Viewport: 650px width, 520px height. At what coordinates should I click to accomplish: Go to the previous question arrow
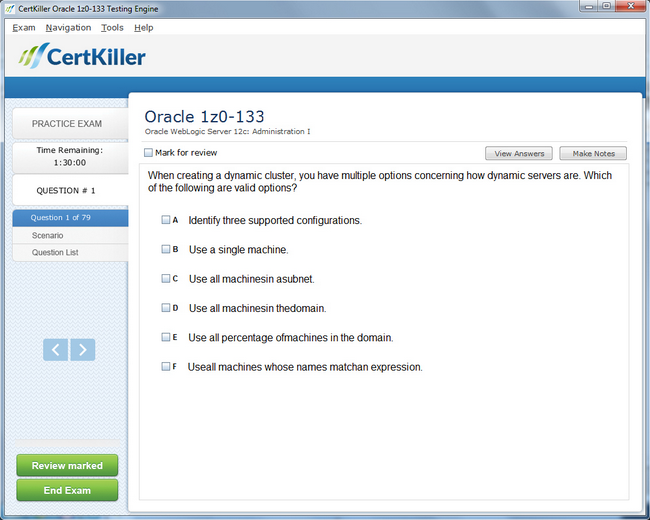pos(56,350)
